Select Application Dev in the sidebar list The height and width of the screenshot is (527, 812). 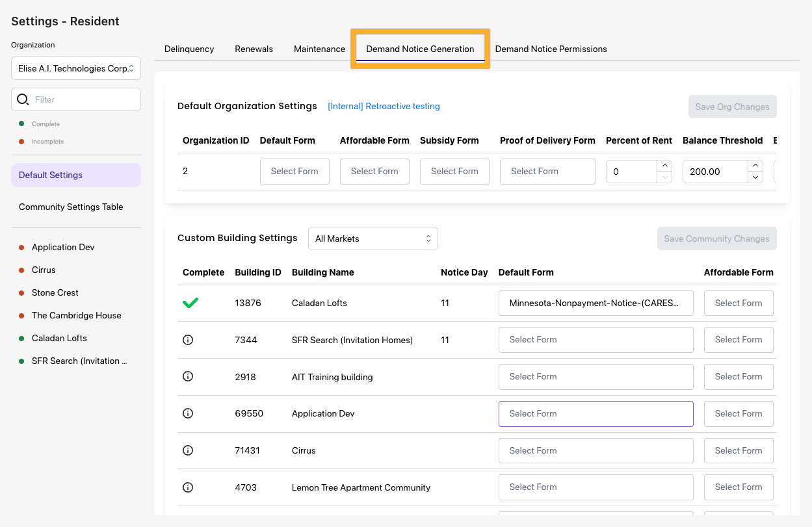coord(63,247)
